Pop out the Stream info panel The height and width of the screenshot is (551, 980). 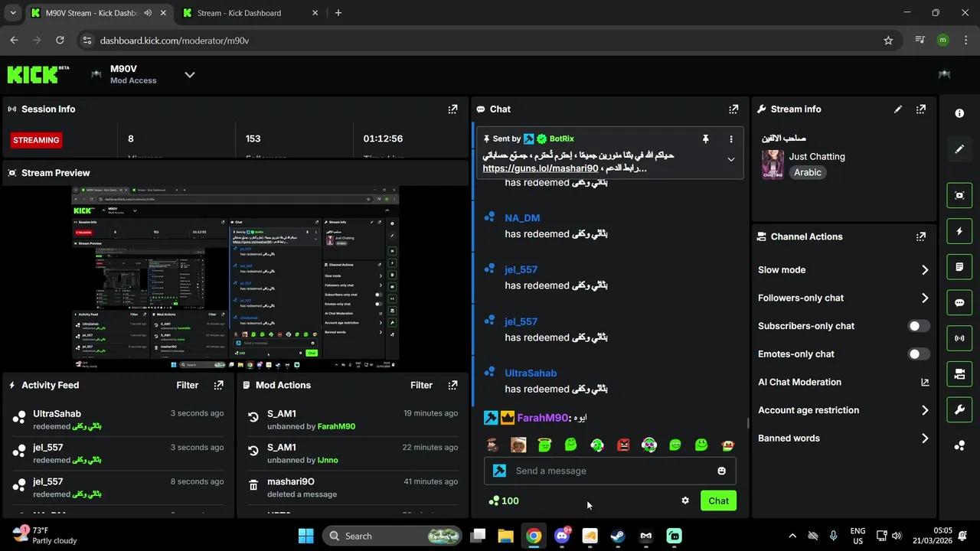921,109
